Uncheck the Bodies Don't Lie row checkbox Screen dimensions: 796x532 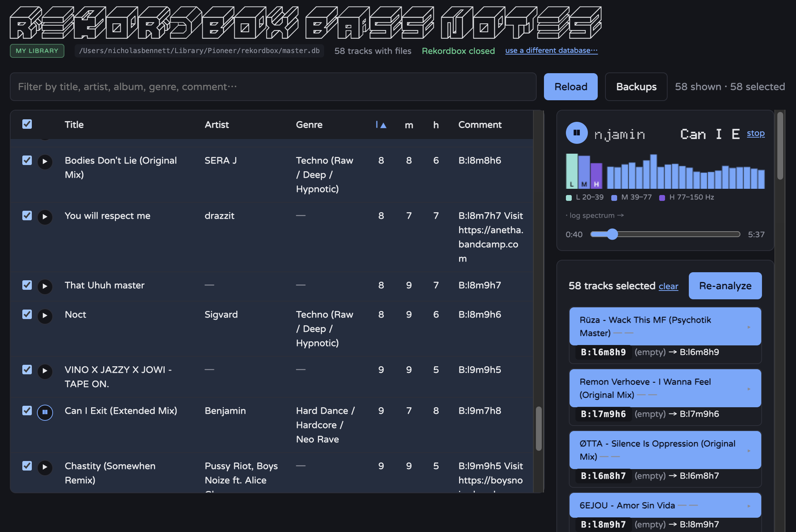click(x=27, y=160)
